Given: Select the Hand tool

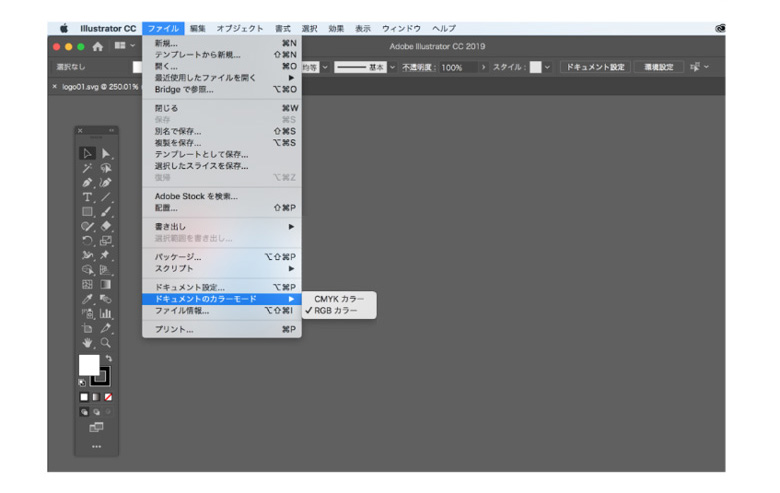Looking at the screenshot, I should coord(87,343).
